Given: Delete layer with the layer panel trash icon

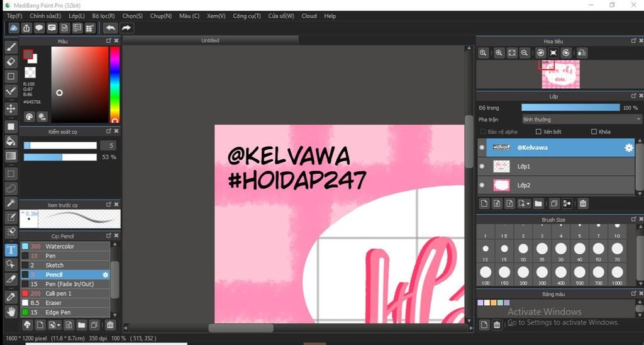Looking at the screenshot, I should [x=583, y=203].
